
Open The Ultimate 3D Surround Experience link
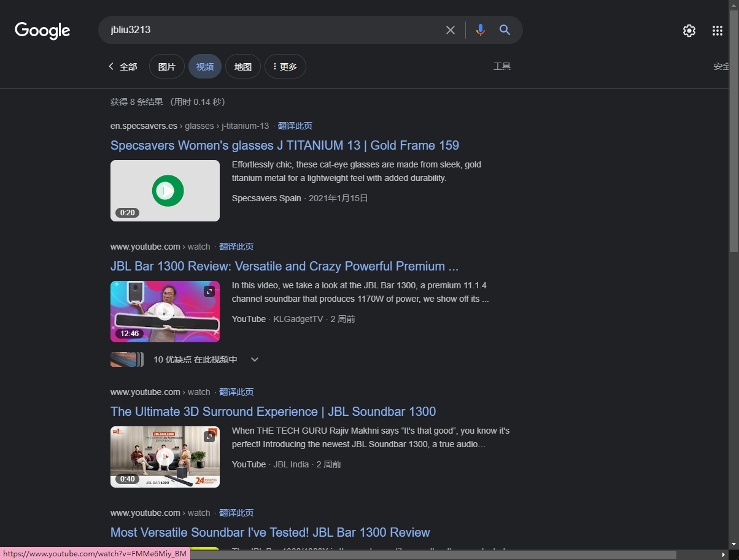(273, 412)
